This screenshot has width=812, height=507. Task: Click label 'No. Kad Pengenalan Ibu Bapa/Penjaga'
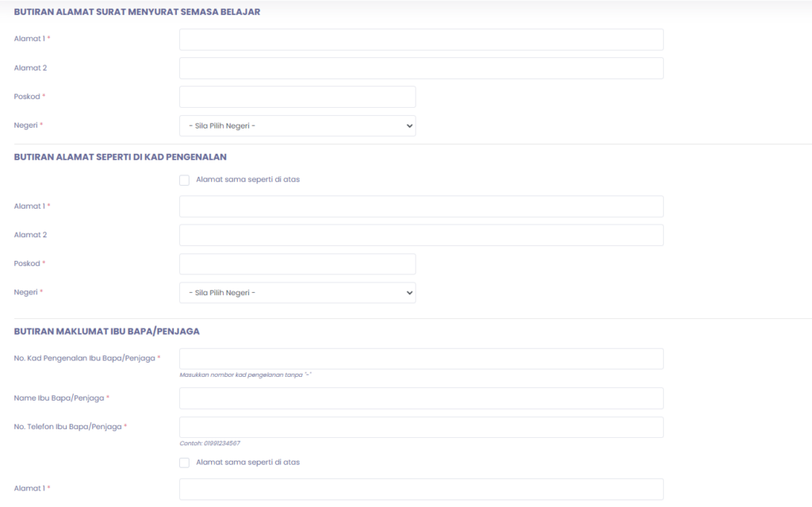coord(84,358)
